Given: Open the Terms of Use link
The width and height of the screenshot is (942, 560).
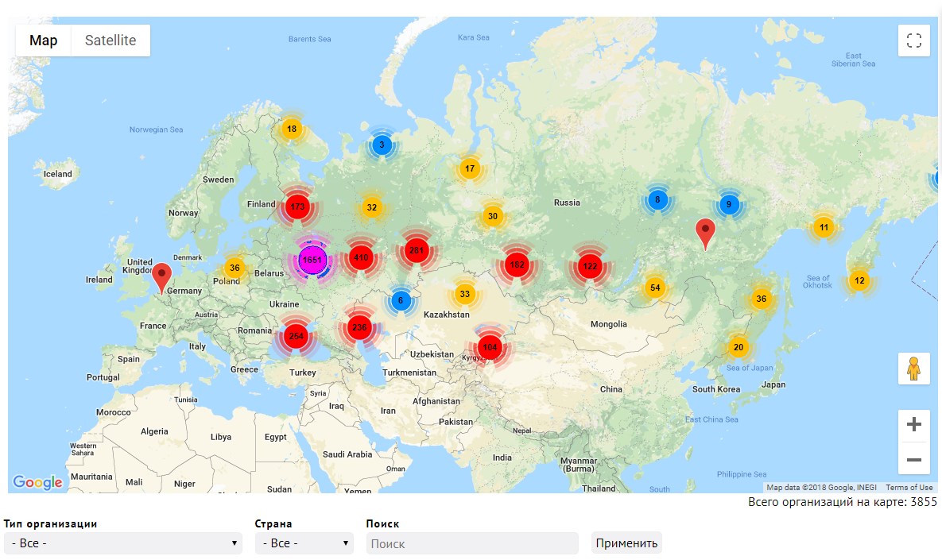Looking at the screenshot, I should pyautogui.click(x=909, y=488).
